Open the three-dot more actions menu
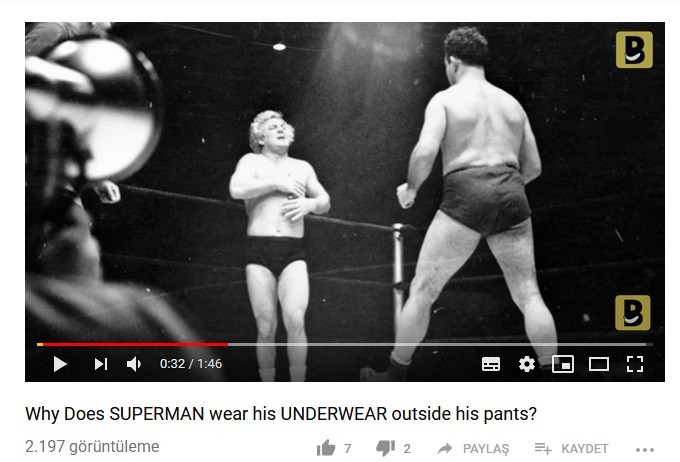The width and height of the screenshot is (680, 462). [645, 450]
